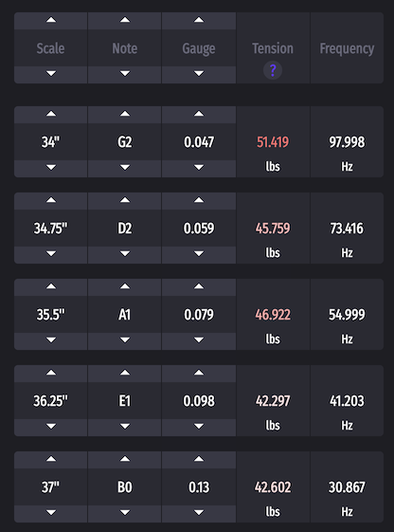Decrease all notes using header down arrow
Screen dimensions: 394x532
coord(125,74)
